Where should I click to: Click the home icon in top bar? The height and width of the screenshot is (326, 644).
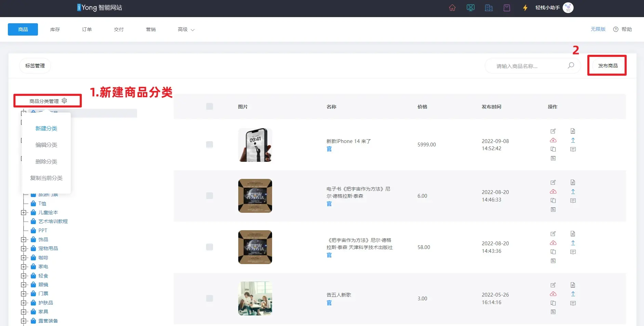(x=452, y=8)
